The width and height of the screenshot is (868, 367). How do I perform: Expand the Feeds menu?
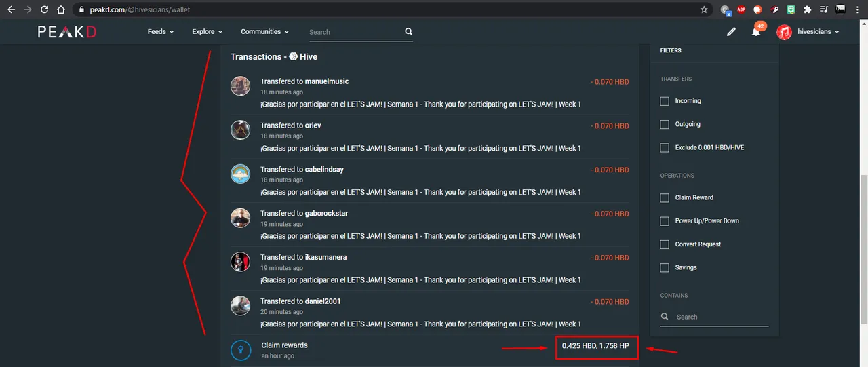click(161, 31)
